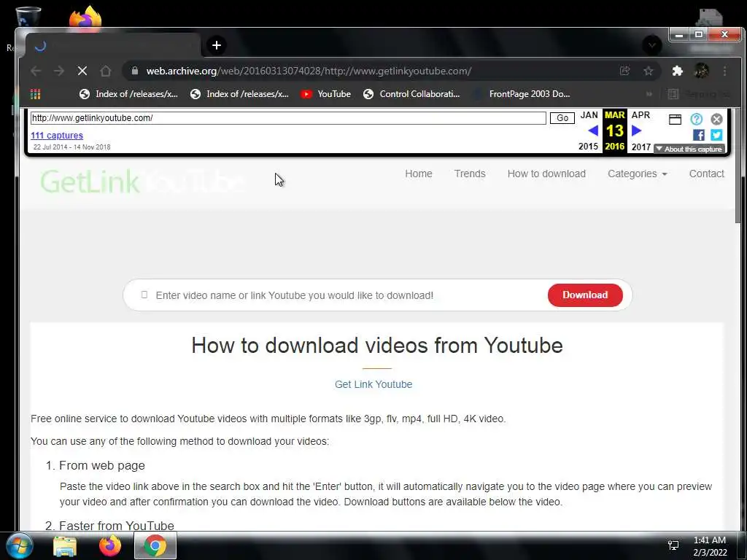Click the network tray icon
Viewport: 747px width, 560px height.
(673, 545)
